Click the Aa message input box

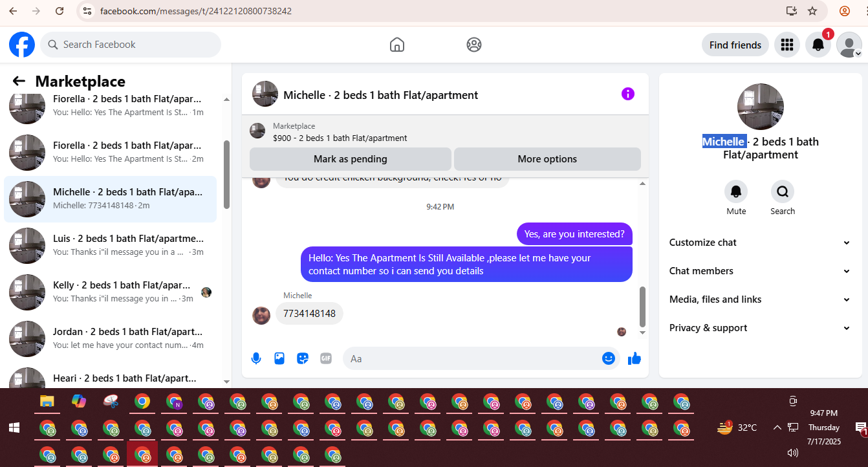[x=481, y=358]
